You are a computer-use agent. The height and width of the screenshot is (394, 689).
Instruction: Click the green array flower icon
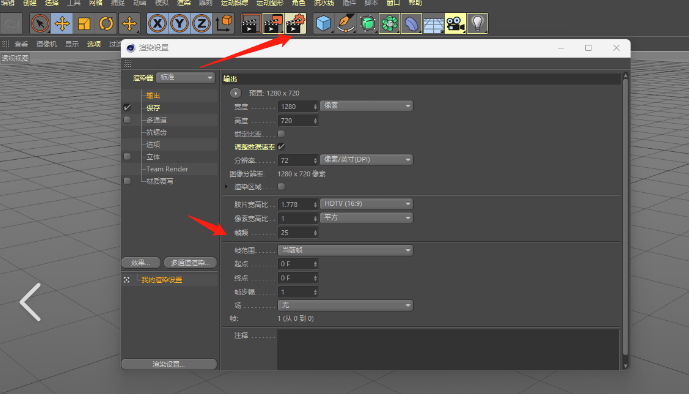[x=389, y=23]
